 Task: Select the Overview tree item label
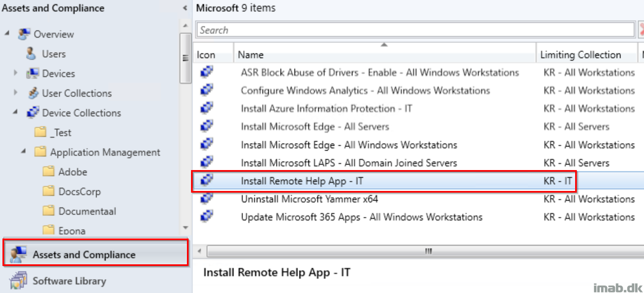(x=54, y=34)
